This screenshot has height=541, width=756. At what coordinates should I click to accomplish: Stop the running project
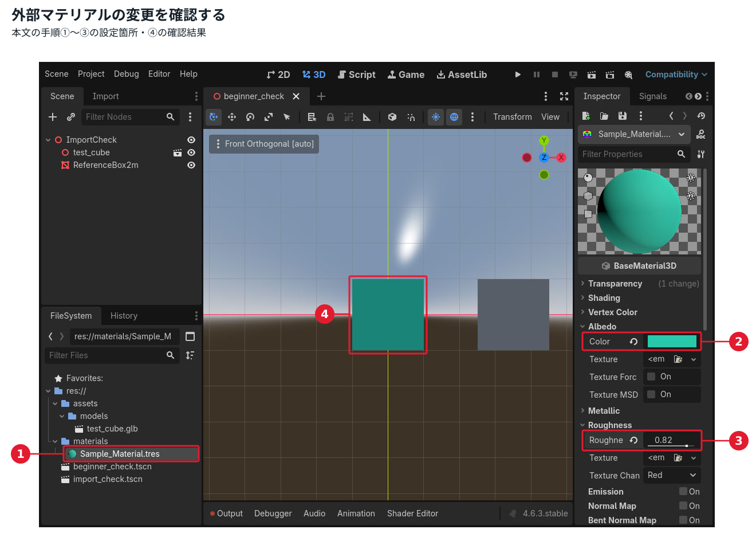[555, 75]
